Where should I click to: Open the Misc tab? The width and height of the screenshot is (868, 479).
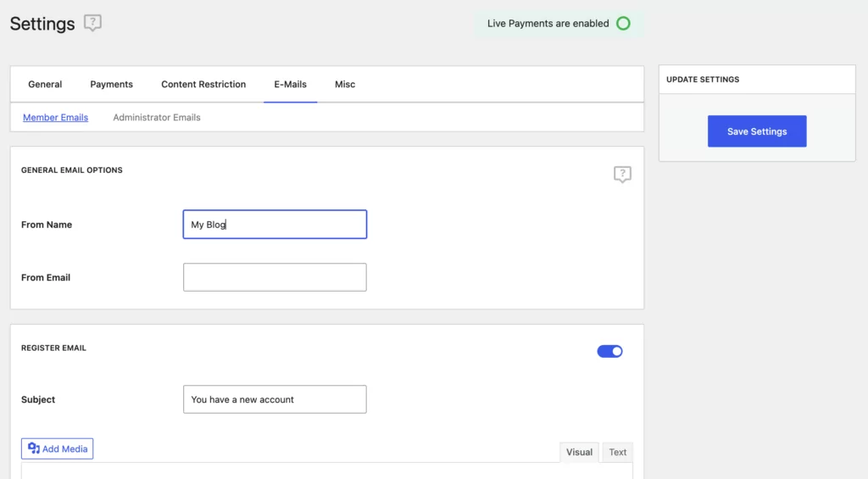(345, 84)
